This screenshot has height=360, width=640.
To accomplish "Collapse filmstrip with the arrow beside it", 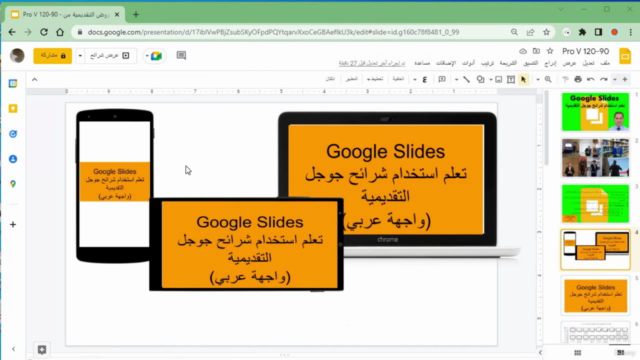I will click(540, 353).
